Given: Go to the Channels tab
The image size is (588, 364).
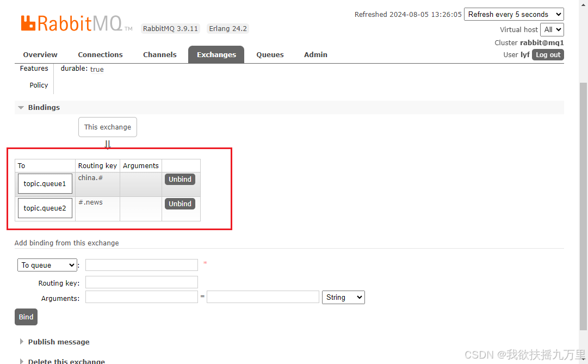Looking at the screenshot, I should [x=160, y=55].
